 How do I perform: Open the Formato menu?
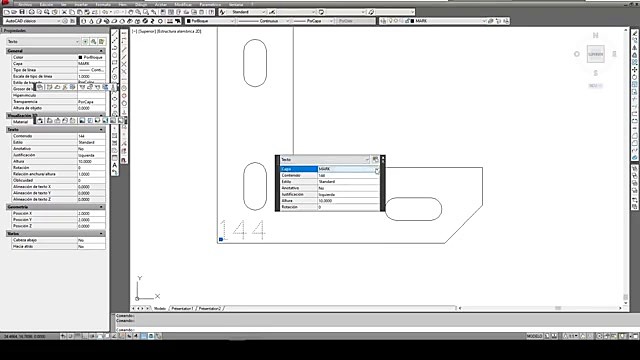point(103,4)
